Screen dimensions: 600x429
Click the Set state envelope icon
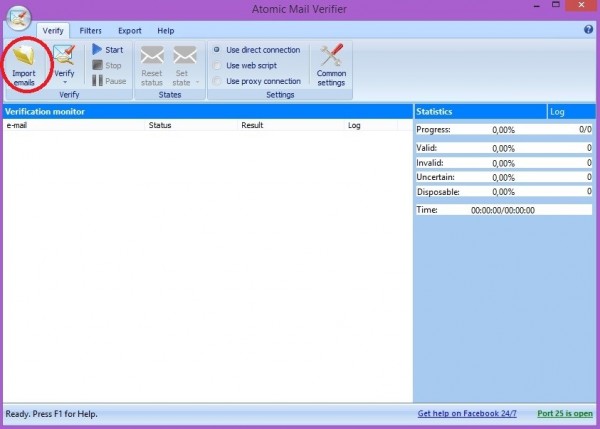(184, 55)
